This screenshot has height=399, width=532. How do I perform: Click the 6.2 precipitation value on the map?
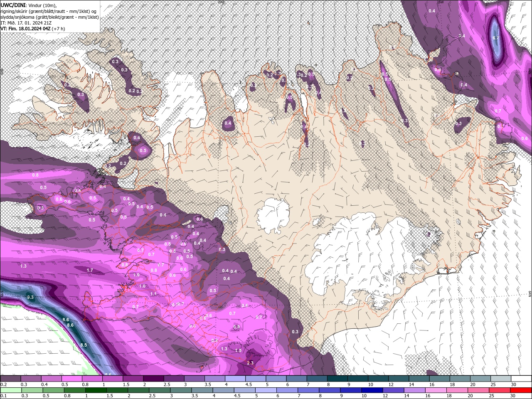[495, 38]
